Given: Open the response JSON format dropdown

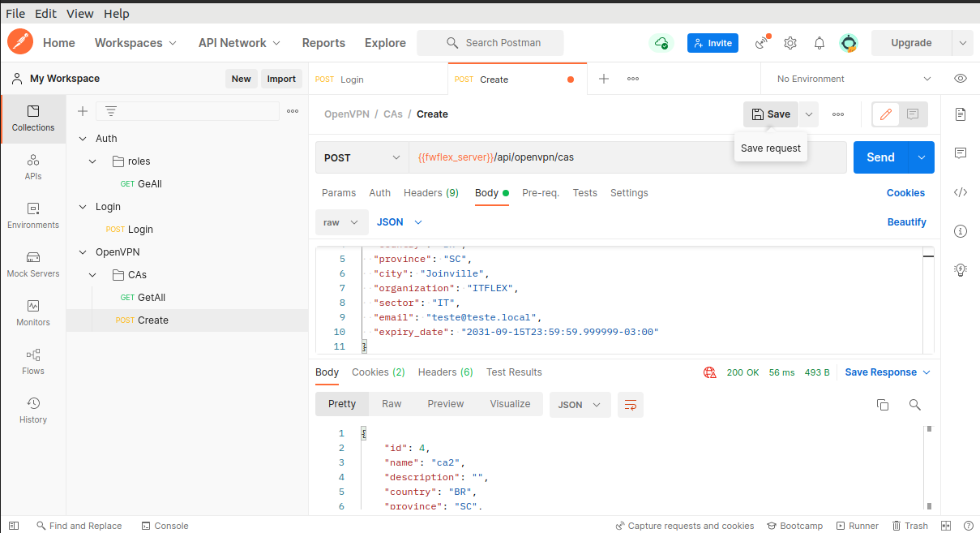Looking at the screenshot, I should click(x=580, y=405).
